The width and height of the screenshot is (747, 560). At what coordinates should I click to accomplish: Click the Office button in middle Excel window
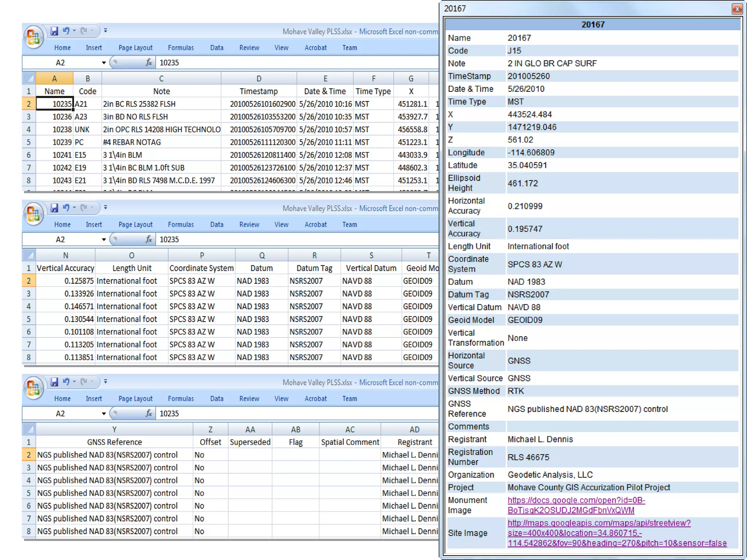[34, 214]
